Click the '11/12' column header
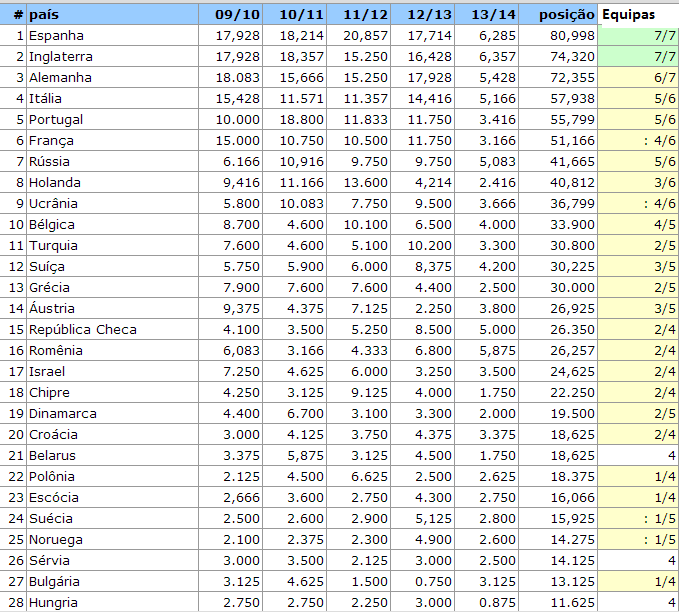The width and height of the screenshot is (679, 612). click(x=359, y=15)
